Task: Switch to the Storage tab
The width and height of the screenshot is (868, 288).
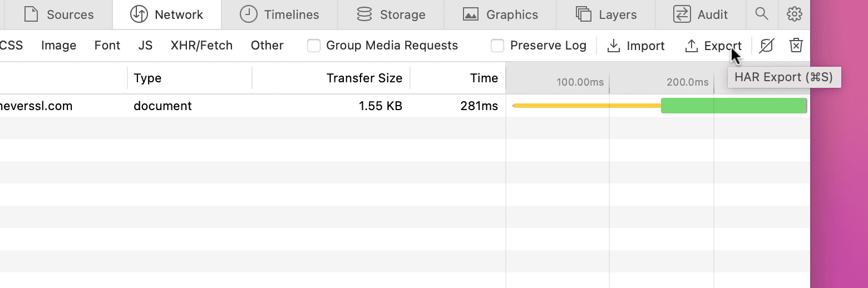Action: click(391, 14)
